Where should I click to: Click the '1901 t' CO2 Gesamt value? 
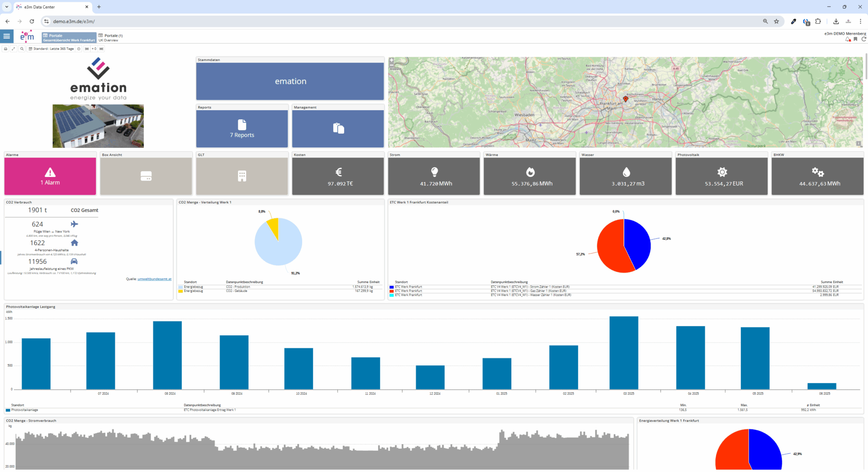coord(37,210)
